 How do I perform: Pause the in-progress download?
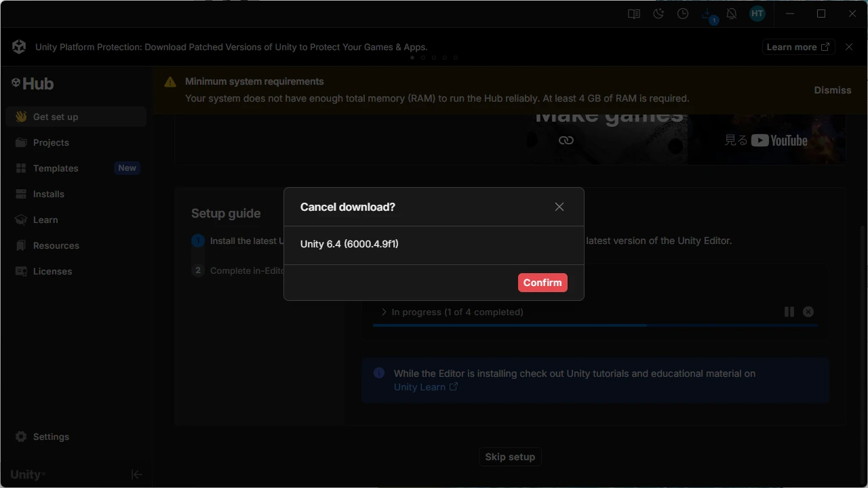coord(789,312)
